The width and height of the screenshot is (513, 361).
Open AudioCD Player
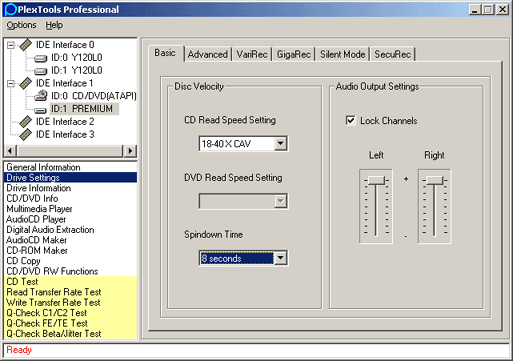(x=70, y=219)
